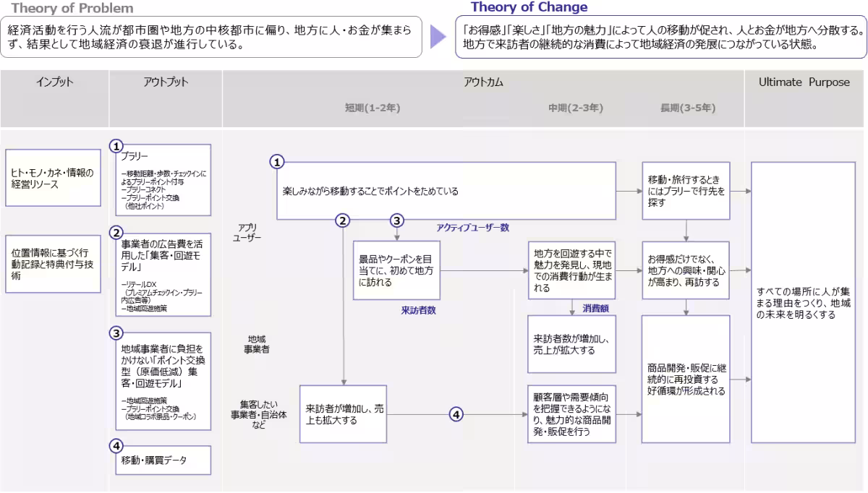Select circled ③ above the 景品やクーポン box
Viewport: 868px width, 493px height.
click(396, 219)
